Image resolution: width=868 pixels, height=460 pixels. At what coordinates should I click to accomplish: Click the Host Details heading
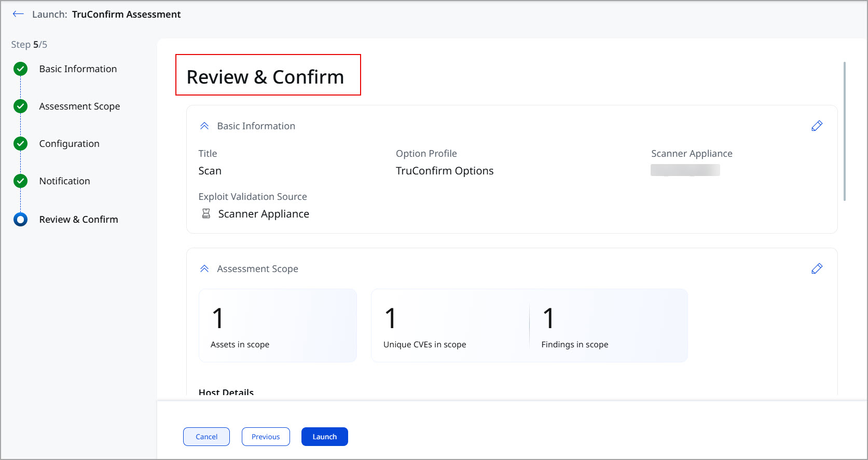pos(226,393)
